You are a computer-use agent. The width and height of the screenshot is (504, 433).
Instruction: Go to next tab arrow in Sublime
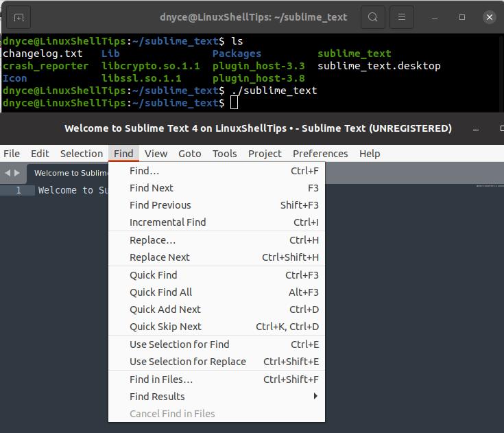(x=17, y=173)
